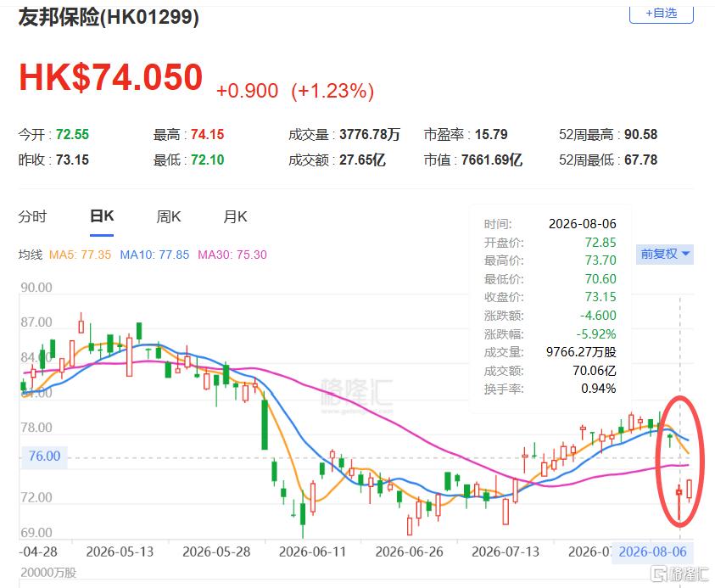Click the tooltip 最低价 value 70.60

tap(600, 278)
